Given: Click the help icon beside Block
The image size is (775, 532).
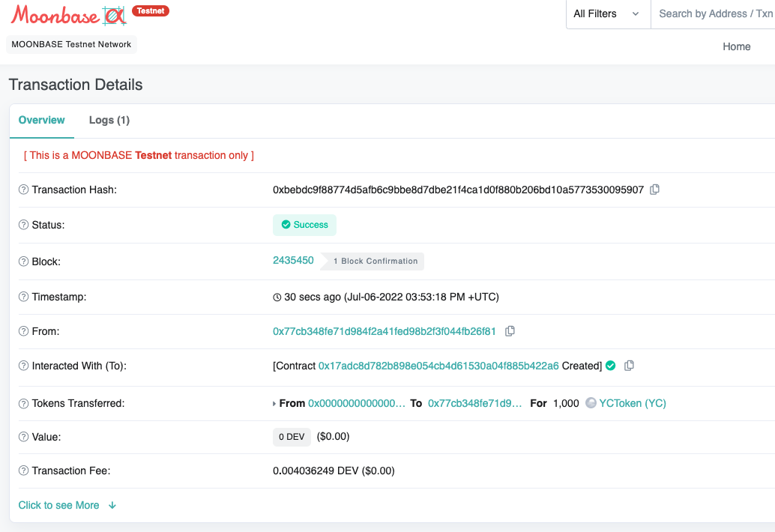Looking at the screenshot, I should pyautogui.click(x=23, y=262).
